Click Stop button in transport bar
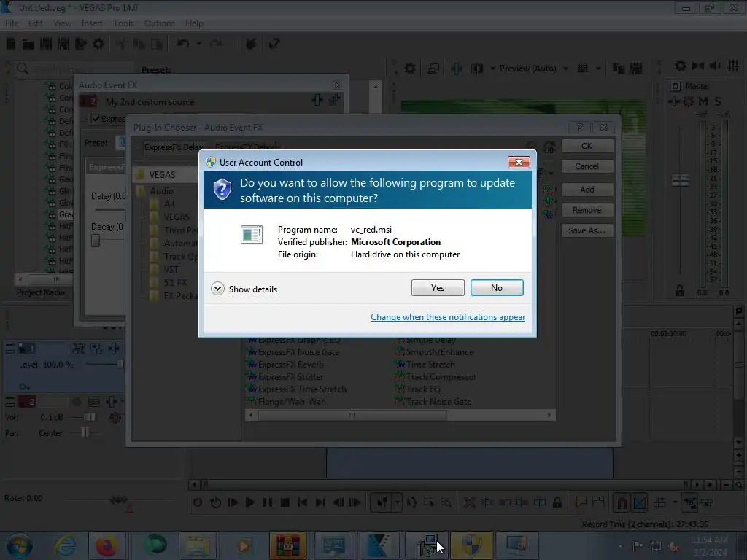Viewport: 747px width, 560px height. (x=285, y=502)
